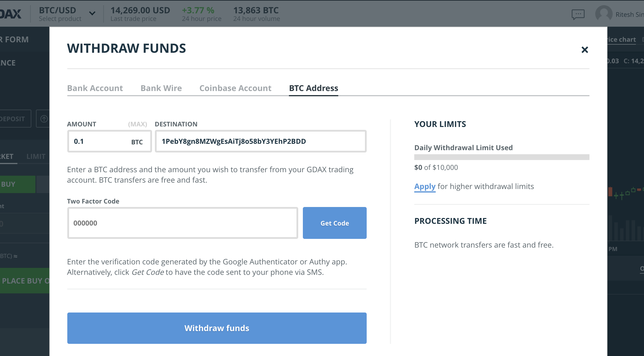Click the BTC Address tab
This screenshot has width=644, height=356.
[x=313, y=88]
